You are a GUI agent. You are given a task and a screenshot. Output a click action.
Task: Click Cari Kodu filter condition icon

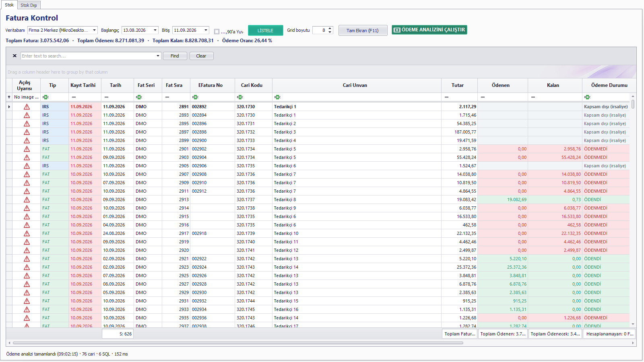pos(240,97)
